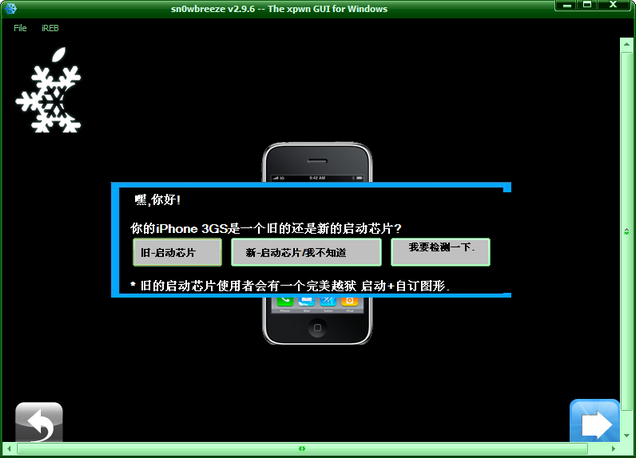636x458 pixels.
Task: Click the snowflake Apple logo
Action: (x=49, y=90)
